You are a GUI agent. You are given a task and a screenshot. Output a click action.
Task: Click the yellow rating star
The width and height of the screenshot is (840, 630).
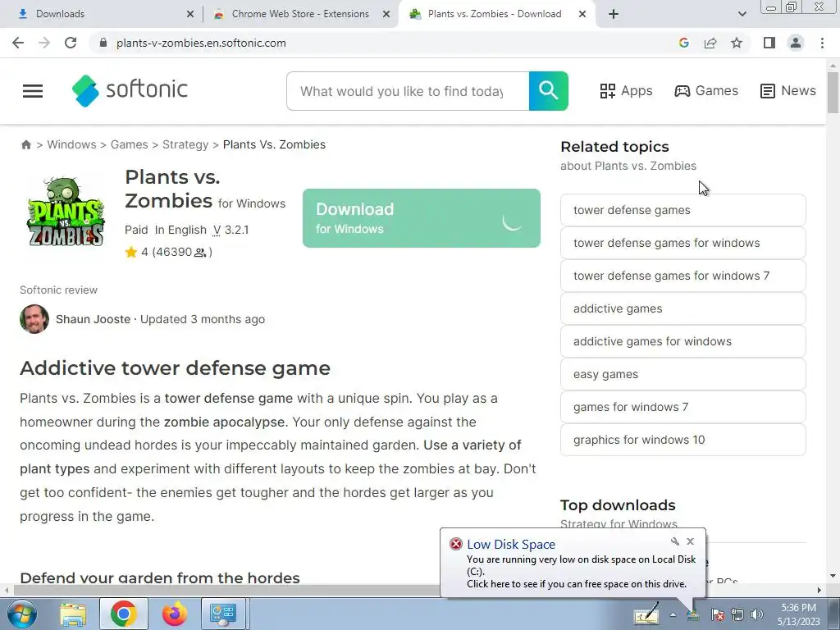click(x=131, y=253)
